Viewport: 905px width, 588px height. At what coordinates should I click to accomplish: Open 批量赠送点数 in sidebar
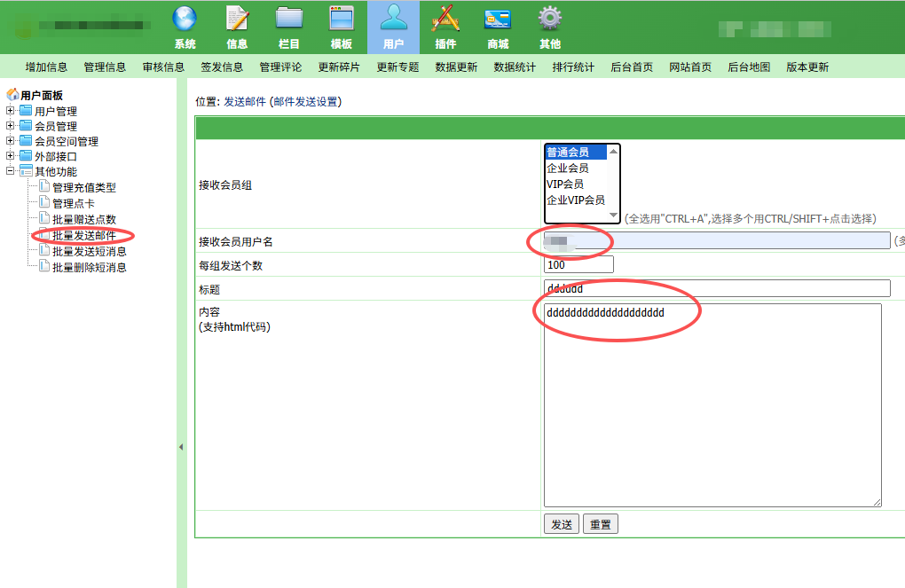tap(84, 219)
